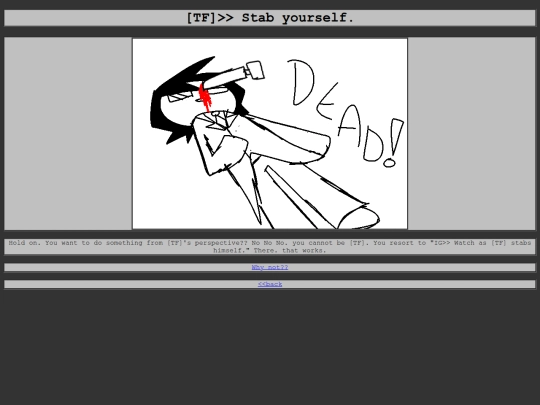Click the letter D of DEAD
Screen dimensions: 540x405
(x=303, y=83)
